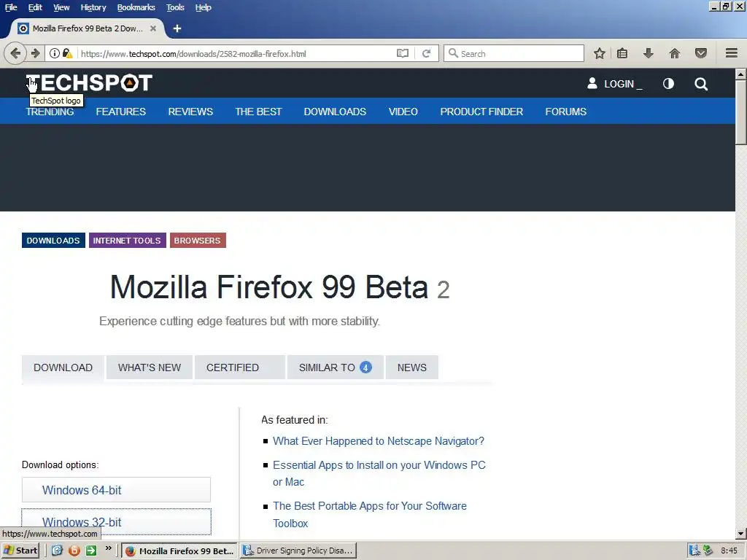Open the Edit menu

pos(35,7)
